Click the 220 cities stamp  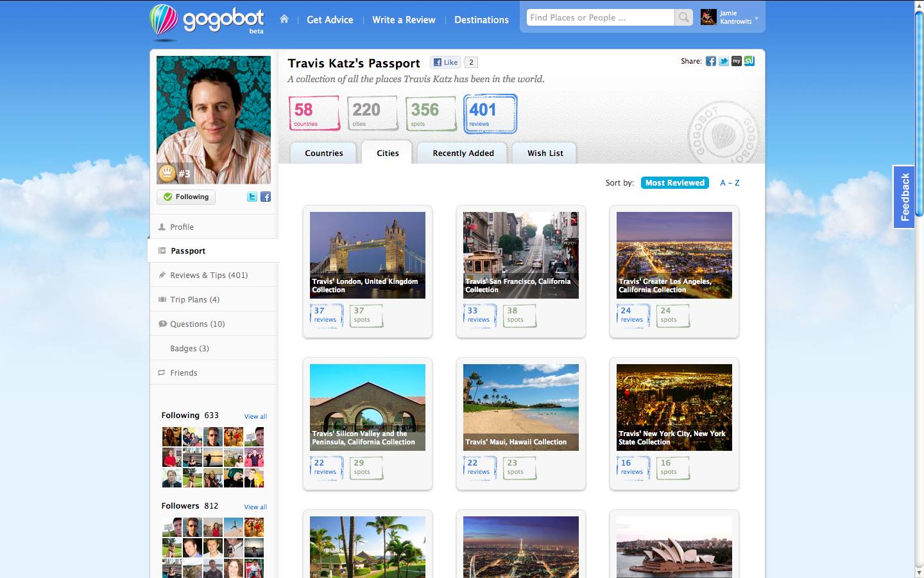pyautogui.click(x=372, y=113)
